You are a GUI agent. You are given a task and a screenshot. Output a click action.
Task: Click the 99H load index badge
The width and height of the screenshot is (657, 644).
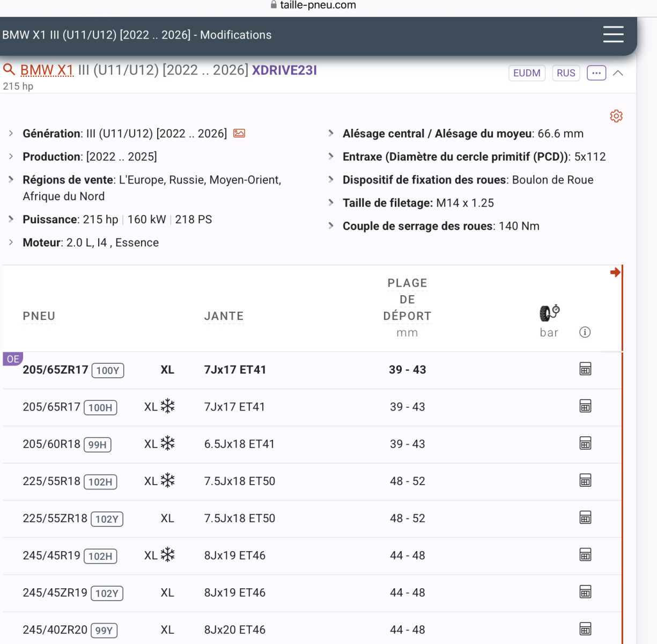(97, 444)
